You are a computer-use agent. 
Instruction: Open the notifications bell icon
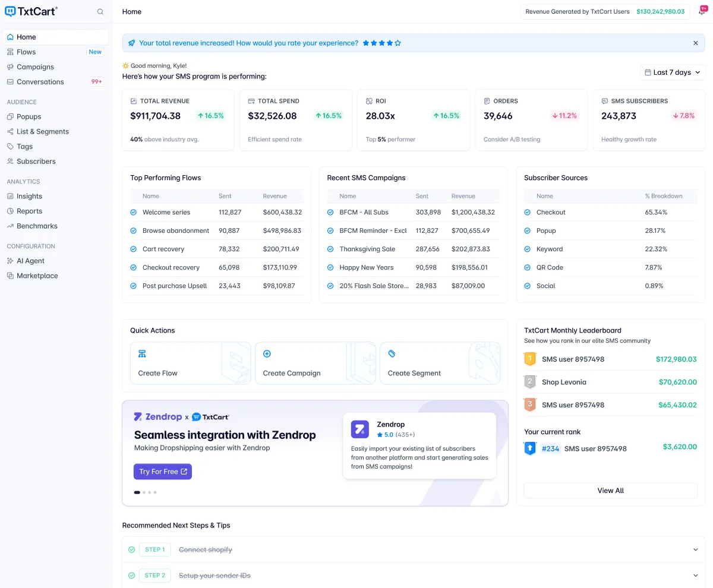tap(702, 11)
